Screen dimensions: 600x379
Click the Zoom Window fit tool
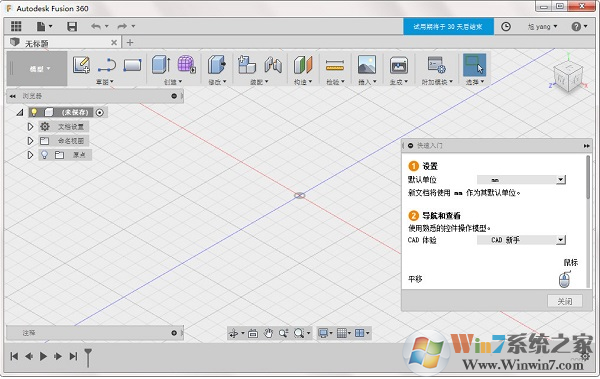coord(299,333)
